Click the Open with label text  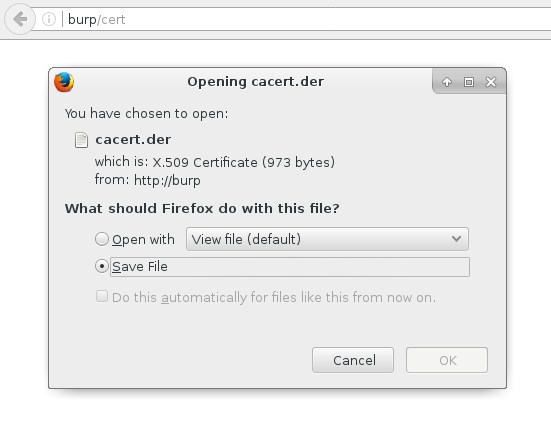pos(143,240)
